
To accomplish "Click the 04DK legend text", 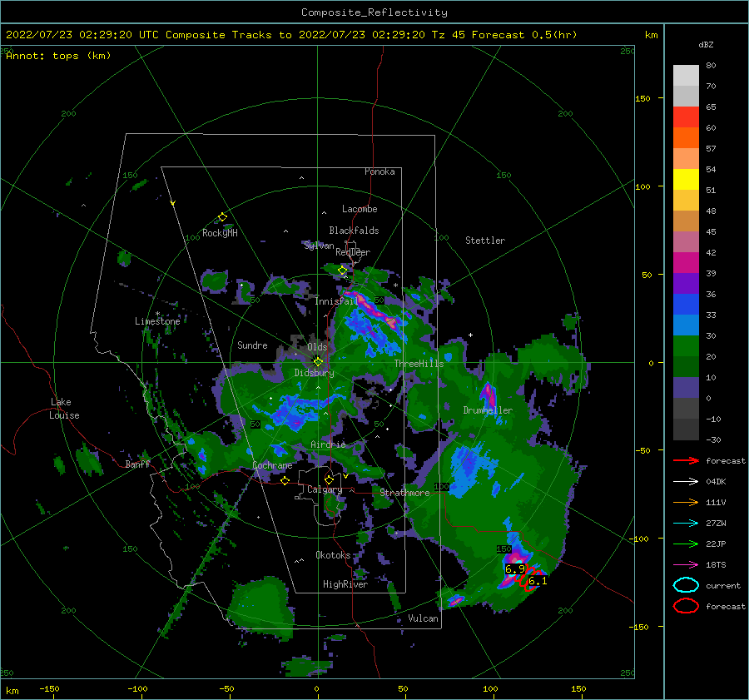I will (x=716, y=481).
